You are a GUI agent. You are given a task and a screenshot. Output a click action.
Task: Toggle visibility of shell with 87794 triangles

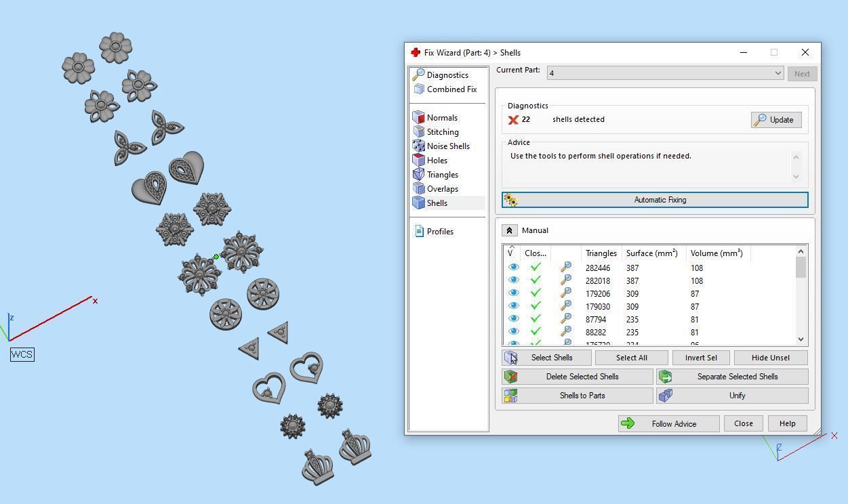[x=513, y=319]
